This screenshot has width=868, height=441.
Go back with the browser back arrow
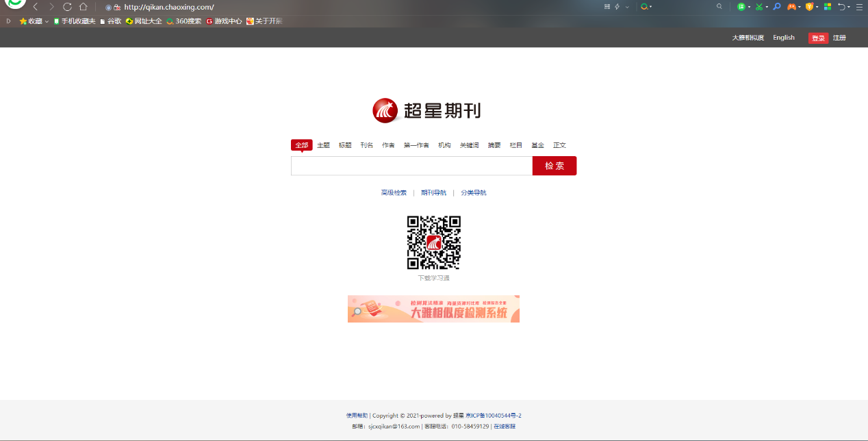[36, 7]
